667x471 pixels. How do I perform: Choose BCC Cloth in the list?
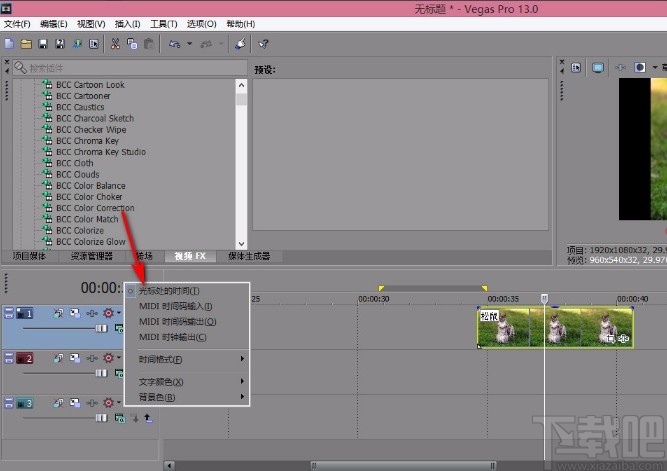pos(74,163)
